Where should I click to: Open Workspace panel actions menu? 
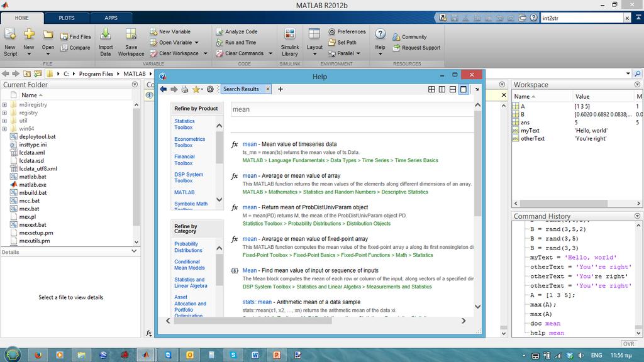[x=638, y=85]
